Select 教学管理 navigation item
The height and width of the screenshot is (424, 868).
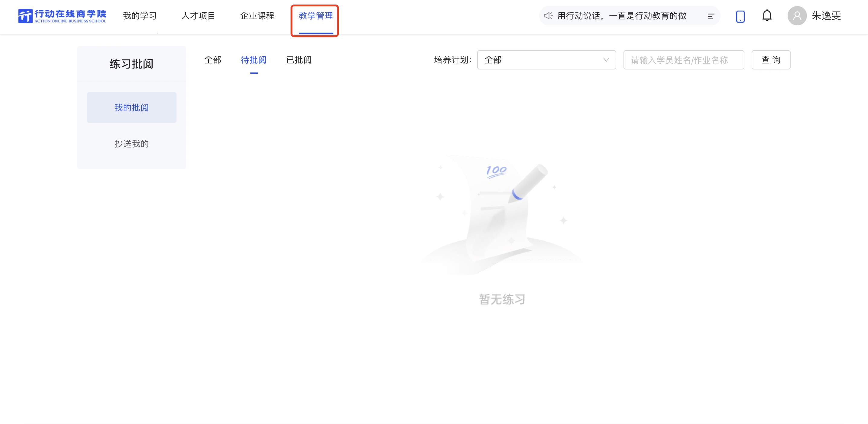[x=316, y=16]
